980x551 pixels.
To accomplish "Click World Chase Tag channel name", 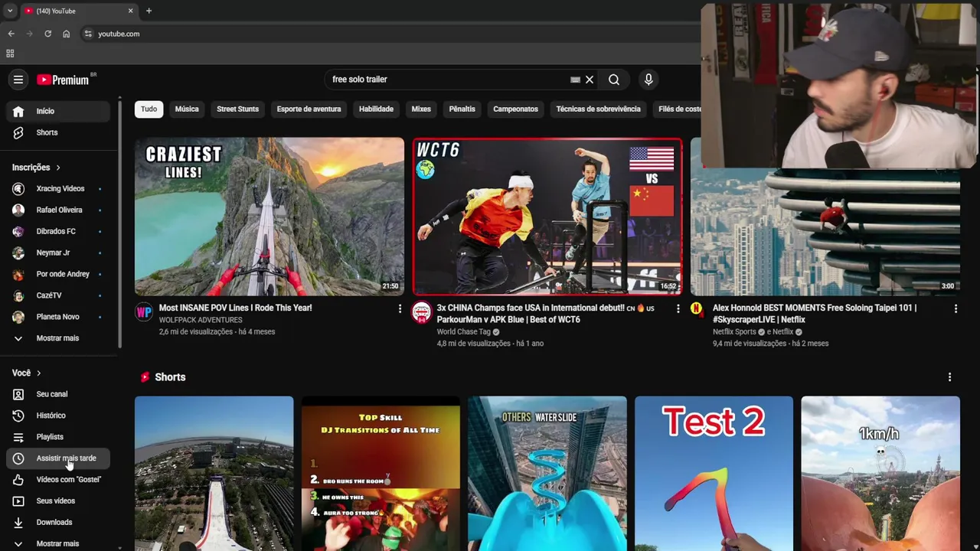I will [463, 332].
